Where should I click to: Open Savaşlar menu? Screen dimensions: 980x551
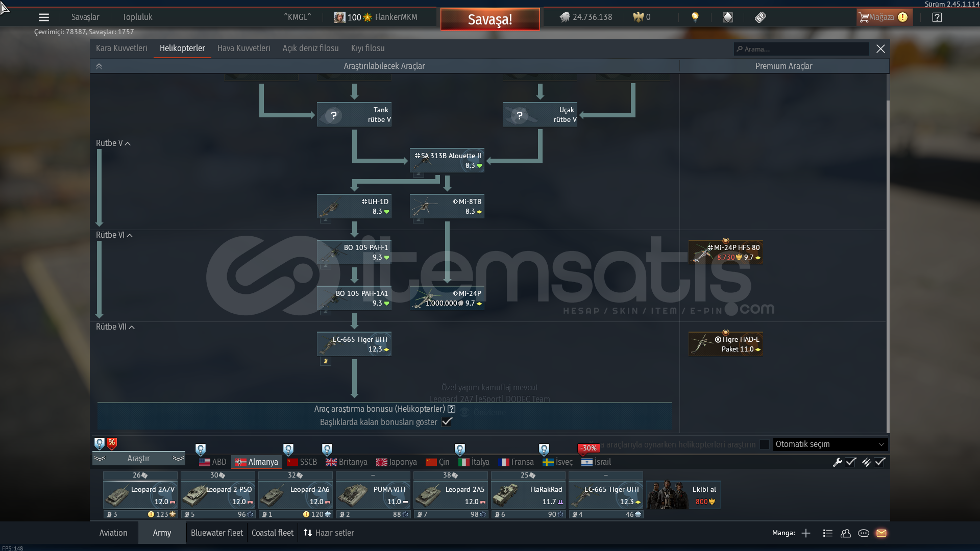click(x=85, y=17)
